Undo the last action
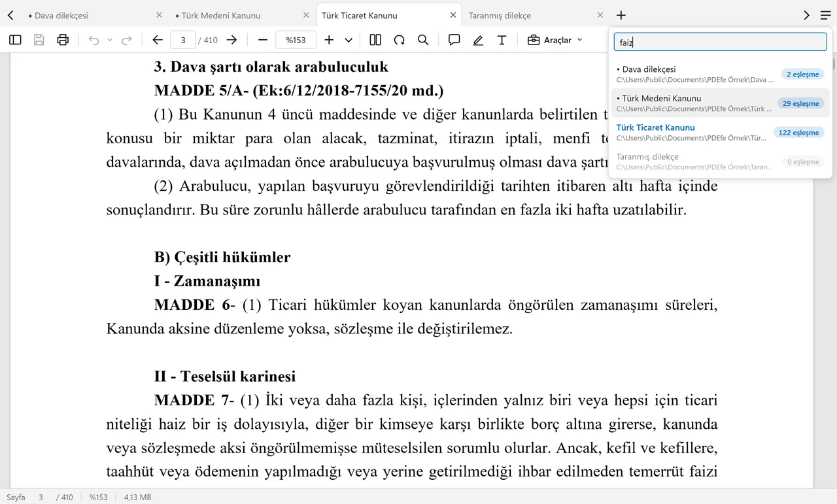This screenshot has height=504, width=837. (x=94, y=40)
